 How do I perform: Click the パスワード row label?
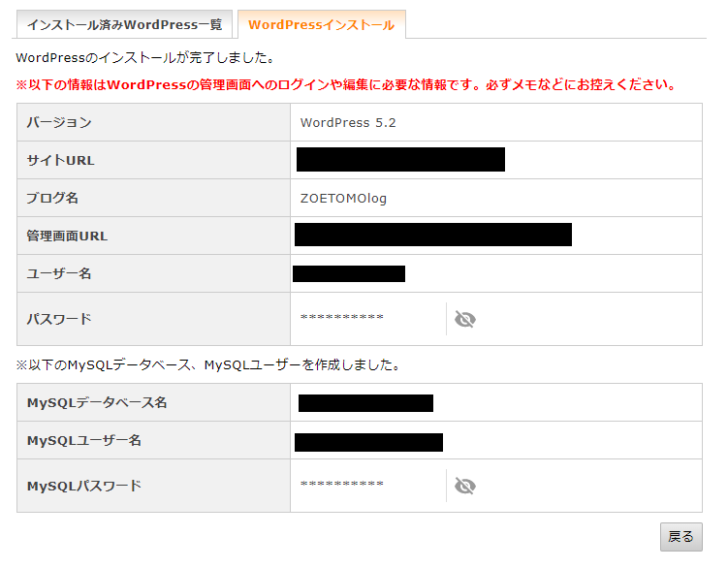(59, 319)
